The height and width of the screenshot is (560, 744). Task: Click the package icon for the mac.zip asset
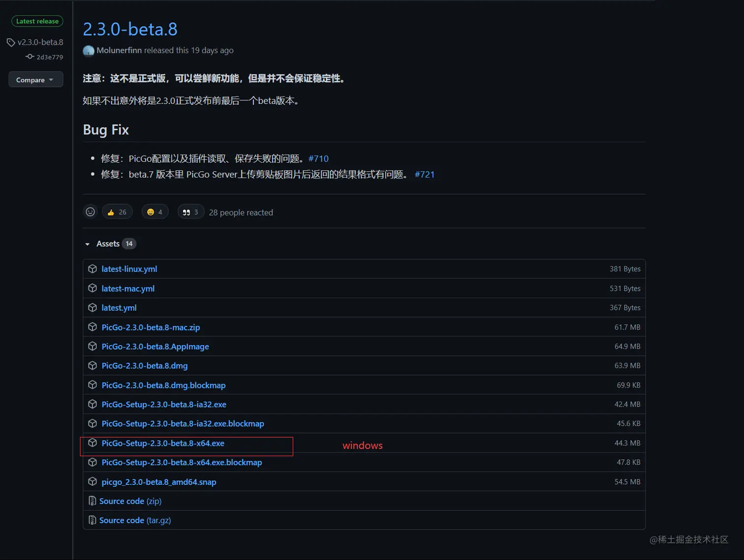93,327
